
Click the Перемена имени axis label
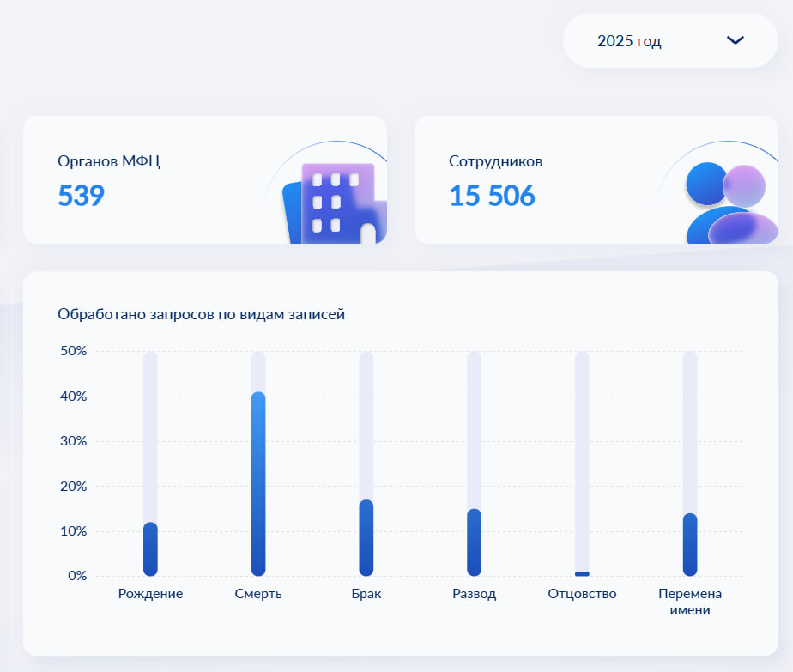click(690, 602)
